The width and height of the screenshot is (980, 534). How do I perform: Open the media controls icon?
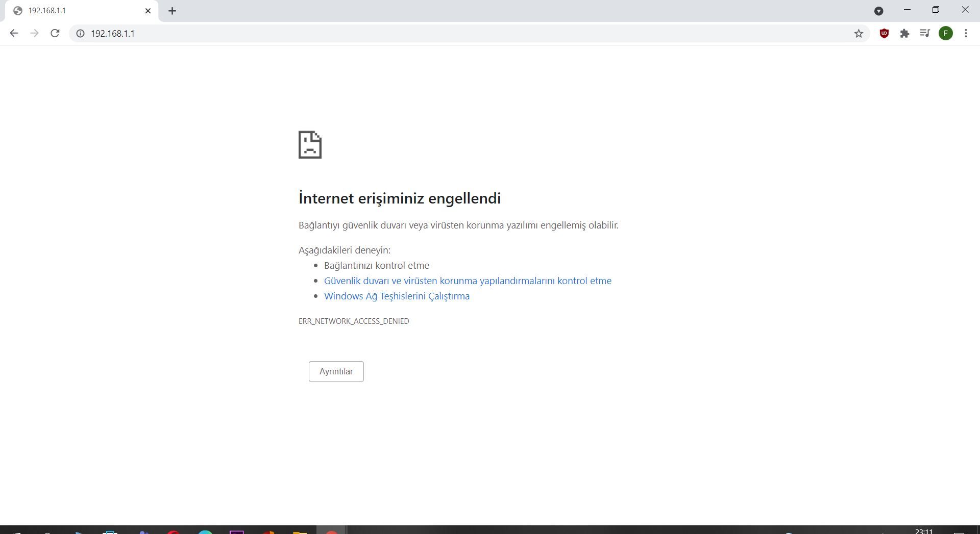click(x=925, y=33)
